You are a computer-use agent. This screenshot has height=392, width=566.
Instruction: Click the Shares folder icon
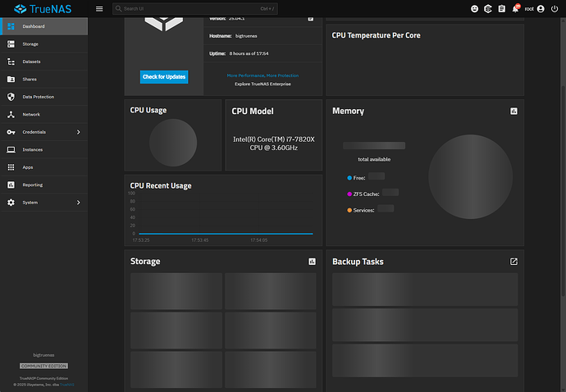[x=11, y=80]
